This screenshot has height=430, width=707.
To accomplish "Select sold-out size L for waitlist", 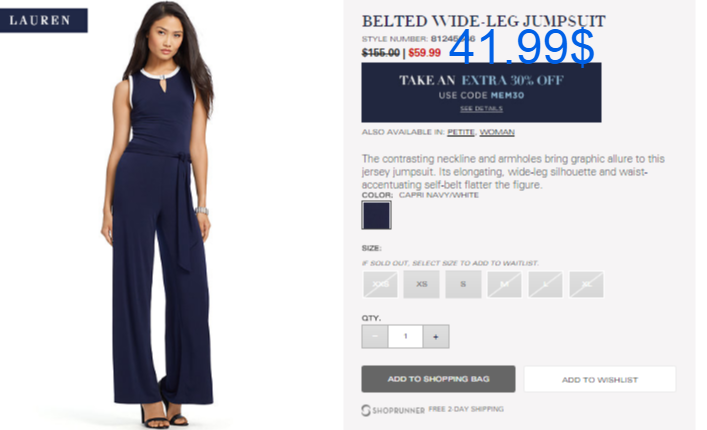I will [x=546, y=284].
